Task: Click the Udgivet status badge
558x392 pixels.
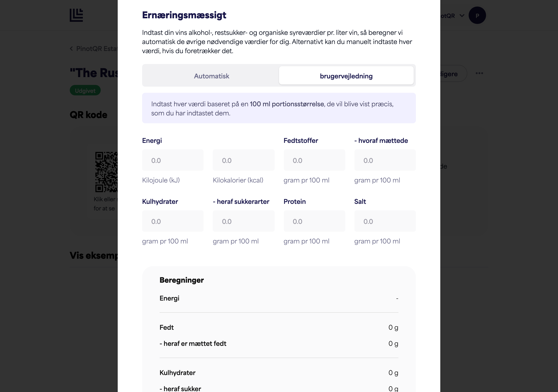Action: [x=85, y=90]
